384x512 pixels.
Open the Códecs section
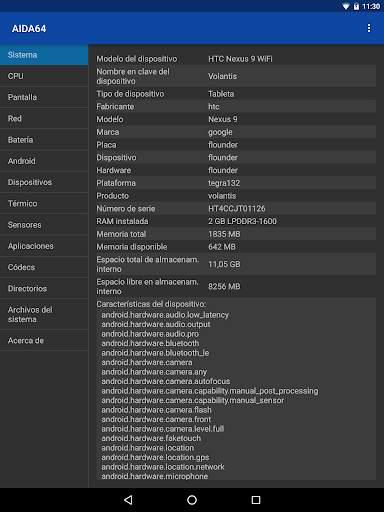(44, 267)
